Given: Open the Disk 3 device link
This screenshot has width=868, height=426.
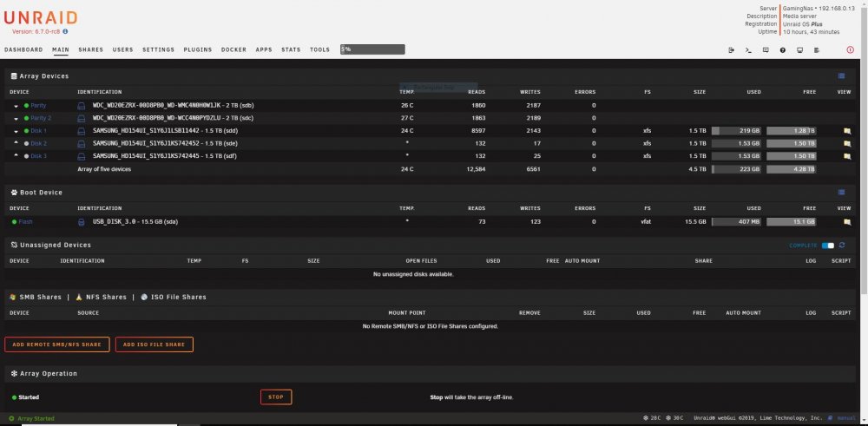Looking at the screenshot, I should (39, 156).
